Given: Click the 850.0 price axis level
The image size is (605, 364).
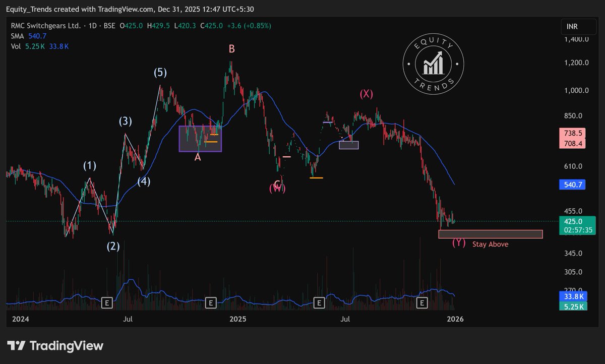Looking at the screenshot, I should coord(574,116).
